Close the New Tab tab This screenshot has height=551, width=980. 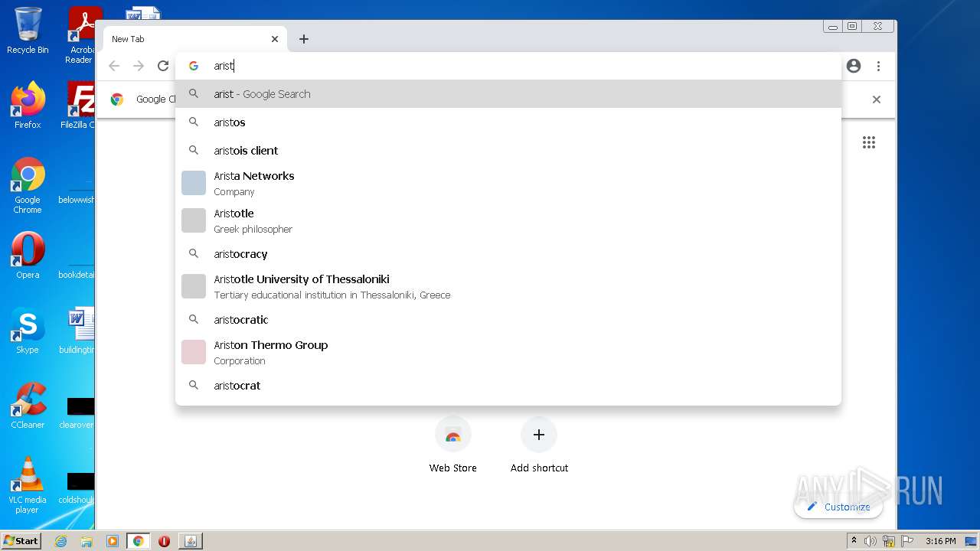point(275,39)
